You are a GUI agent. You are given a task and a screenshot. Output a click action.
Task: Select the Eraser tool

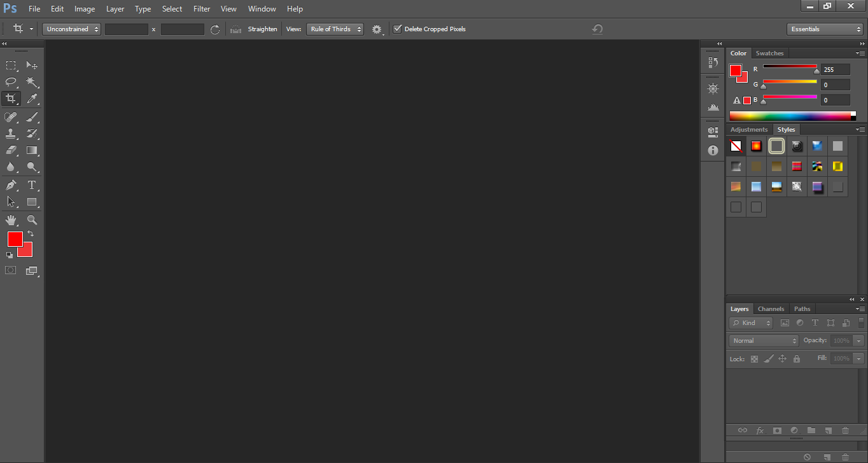click(x=11, y=150)
